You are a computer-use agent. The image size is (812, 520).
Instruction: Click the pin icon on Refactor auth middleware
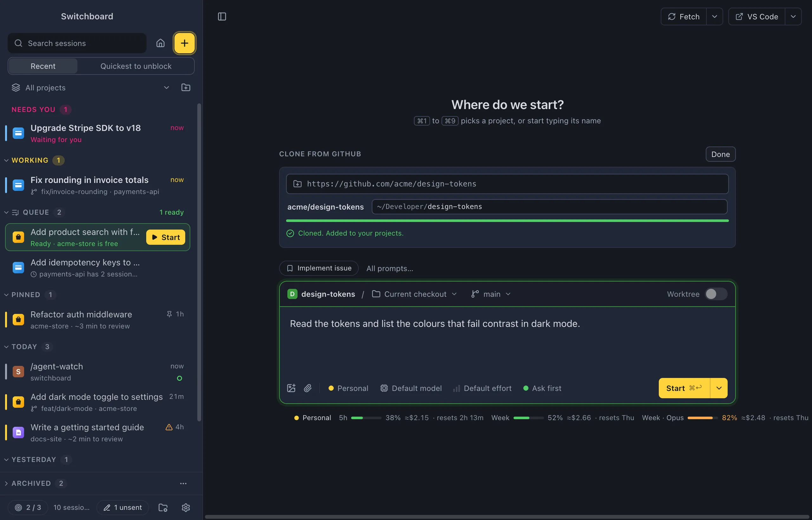(x=169, y=314)
